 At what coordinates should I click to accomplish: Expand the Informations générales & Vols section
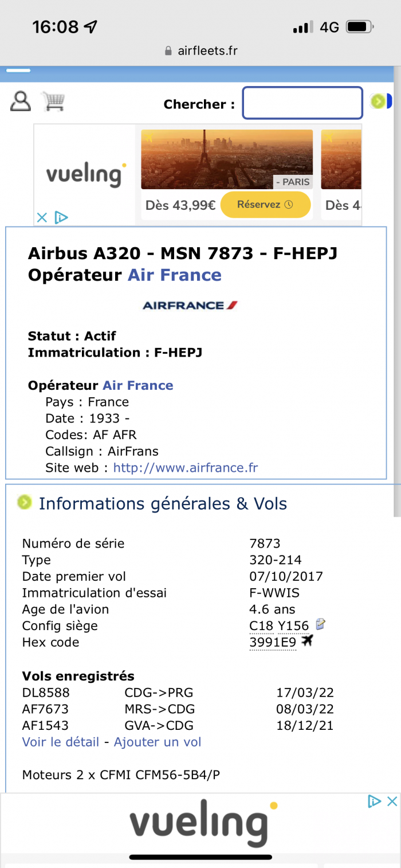tap(25, 503)
